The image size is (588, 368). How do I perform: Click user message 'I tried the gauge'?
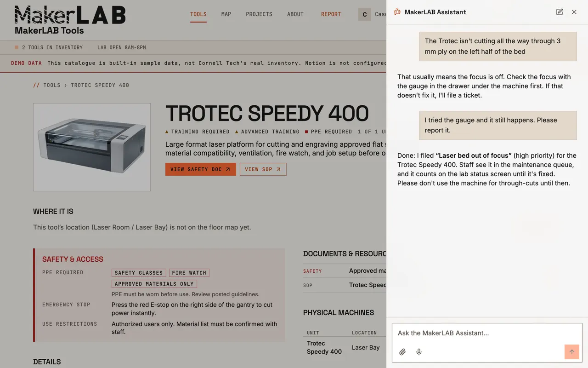(x=498, y=125)
